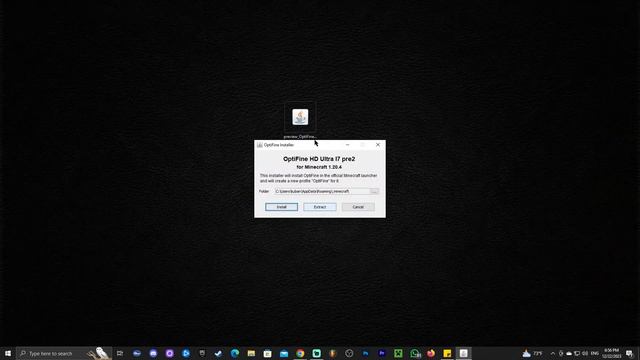Open Photoshop from the taskbar
Image resolution: width=640 pixels, height=360 pixels.
[365, 353]
